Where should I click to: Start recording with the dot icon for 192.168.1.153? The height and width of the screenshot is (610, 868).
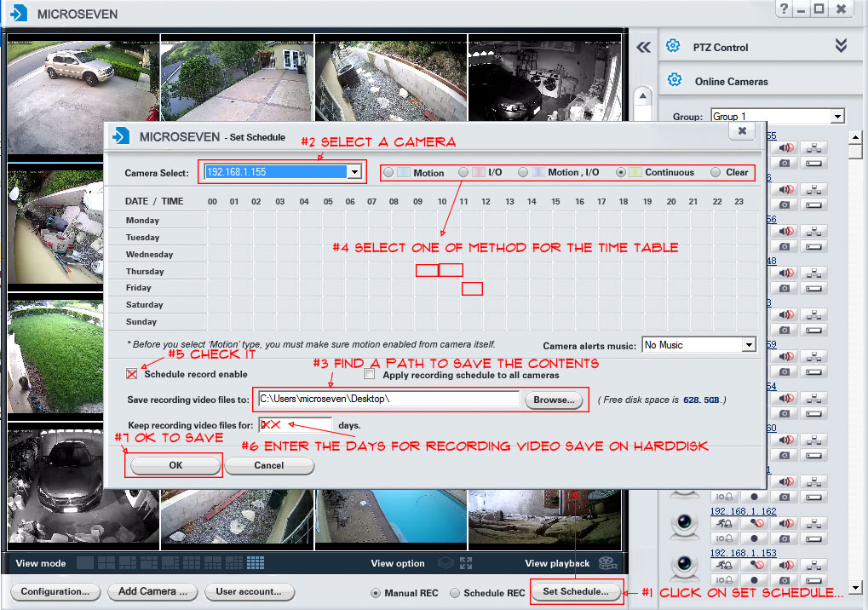click(754, 580)
